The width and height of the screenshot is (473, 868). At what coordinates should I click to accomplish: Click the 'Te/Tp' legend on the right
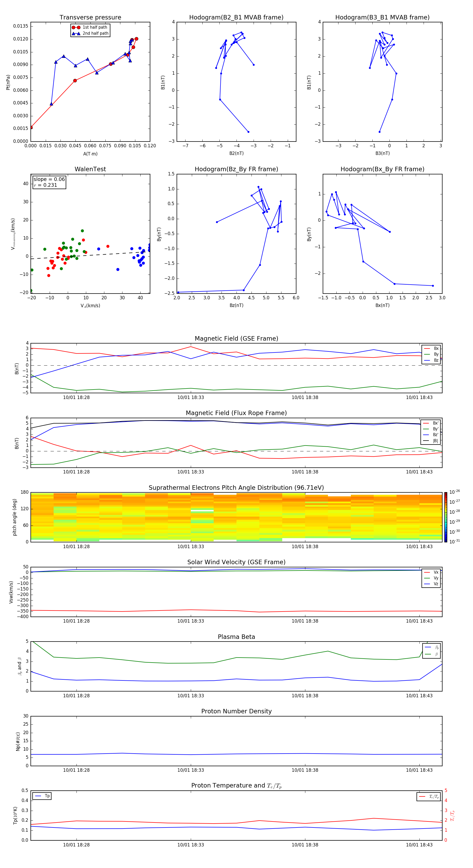(x=429, y=796)
